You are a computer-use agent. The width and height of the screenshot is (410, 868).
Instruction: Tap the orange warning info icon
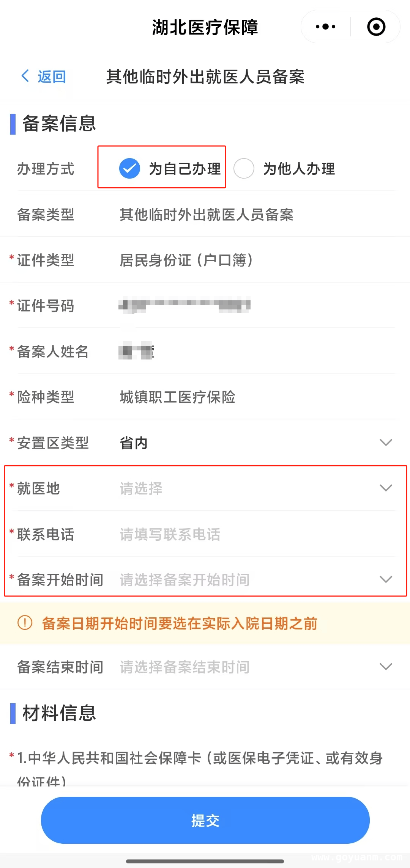(25, 623)
